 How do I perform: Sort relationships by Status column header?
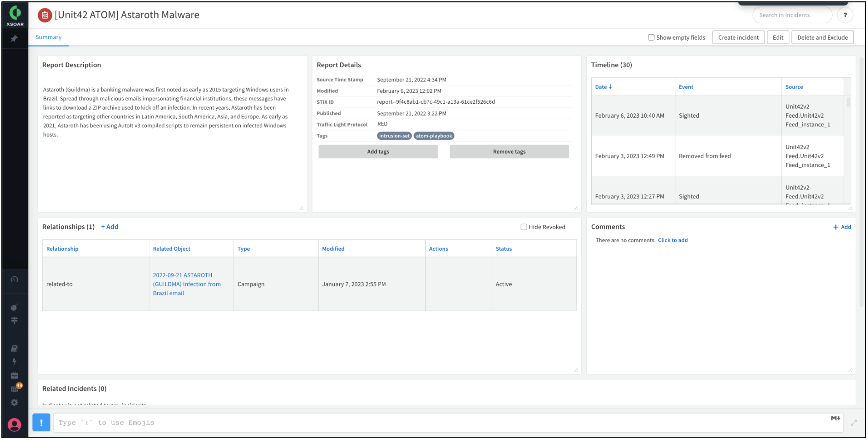pyautogui.click(x=503, y=249)
